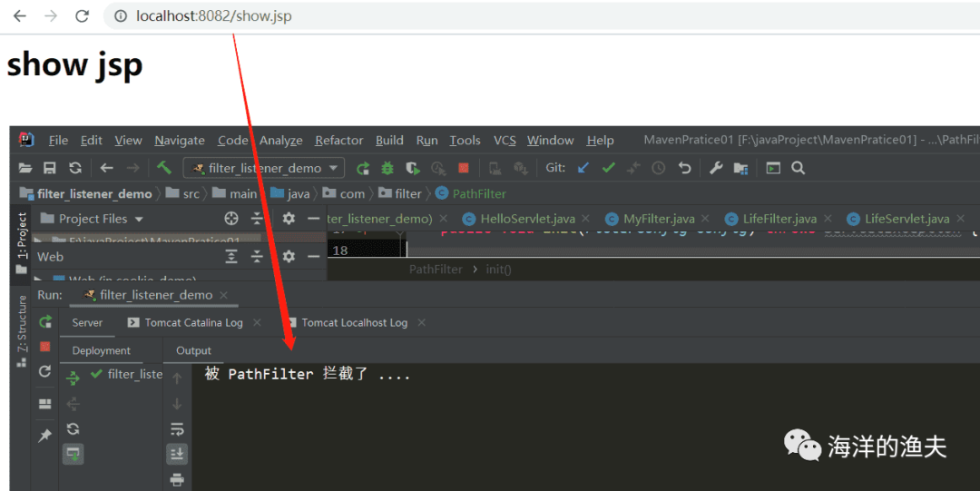Click the Debug bug icon
980x491 pixels.
click(387, 168)
